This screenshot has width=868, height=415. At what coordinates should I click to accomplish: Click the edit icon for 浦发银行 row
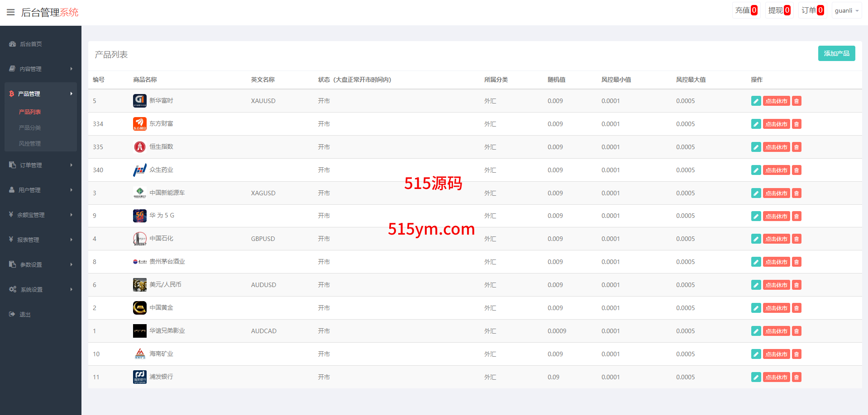tap(756, 377)
